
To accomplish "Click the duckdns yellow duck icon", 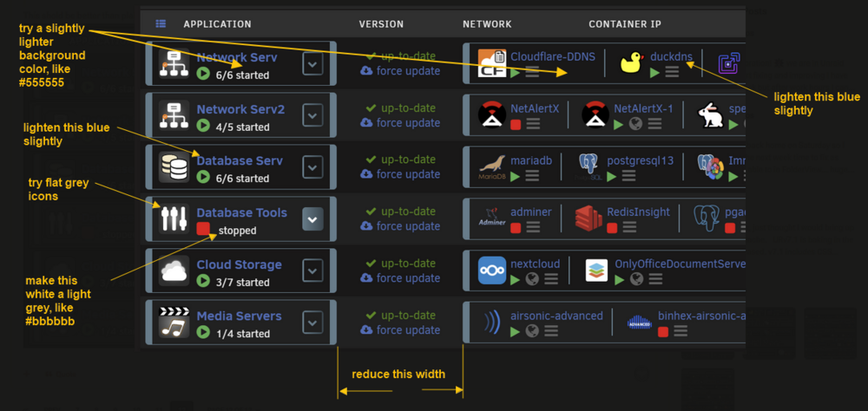I will 630,63.
